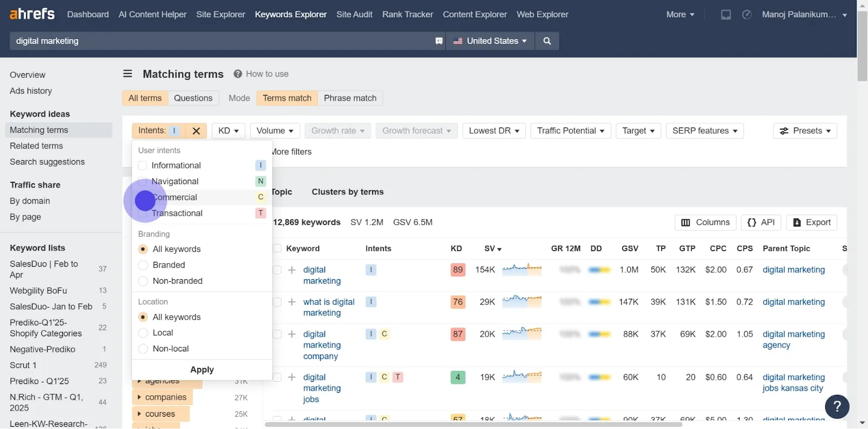This screenshot has width=868, height=429.
Task: Check the Informational intent checkbox
Action: [x=143, y=166]
